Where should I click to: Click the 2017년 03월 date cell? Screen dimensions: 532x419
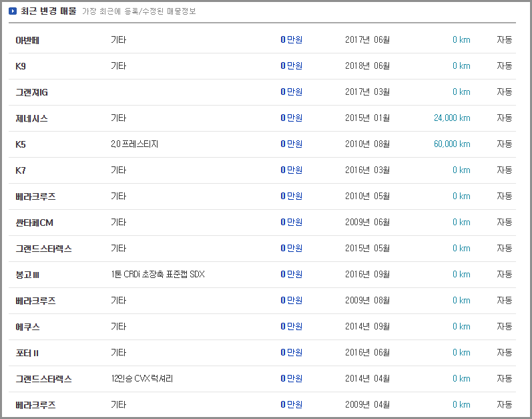coord(367,92)
